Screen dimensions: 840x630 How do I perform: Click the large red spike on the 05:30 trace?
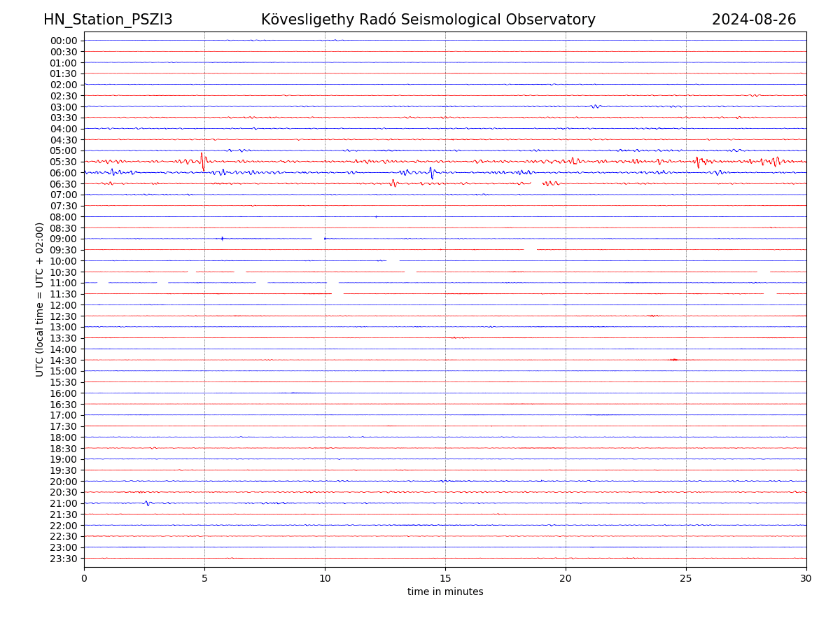202,161
